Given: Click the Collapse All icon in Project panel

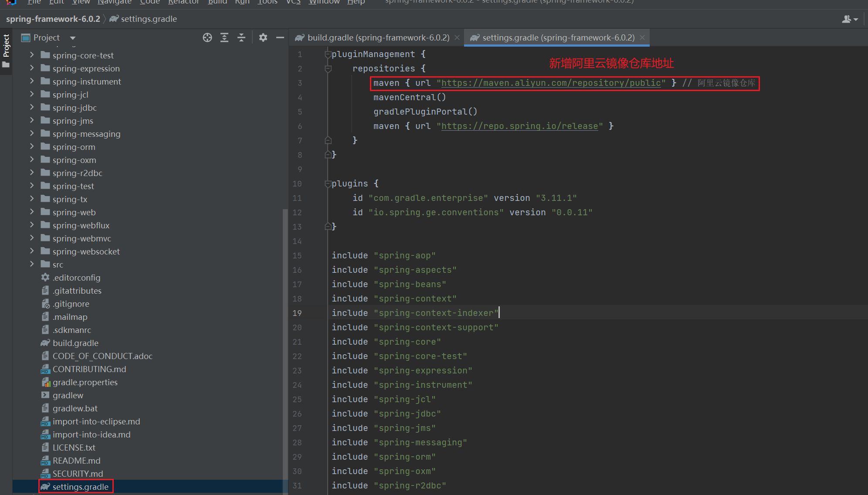Looking at the screenshot, I should click(x=241, y=37).
